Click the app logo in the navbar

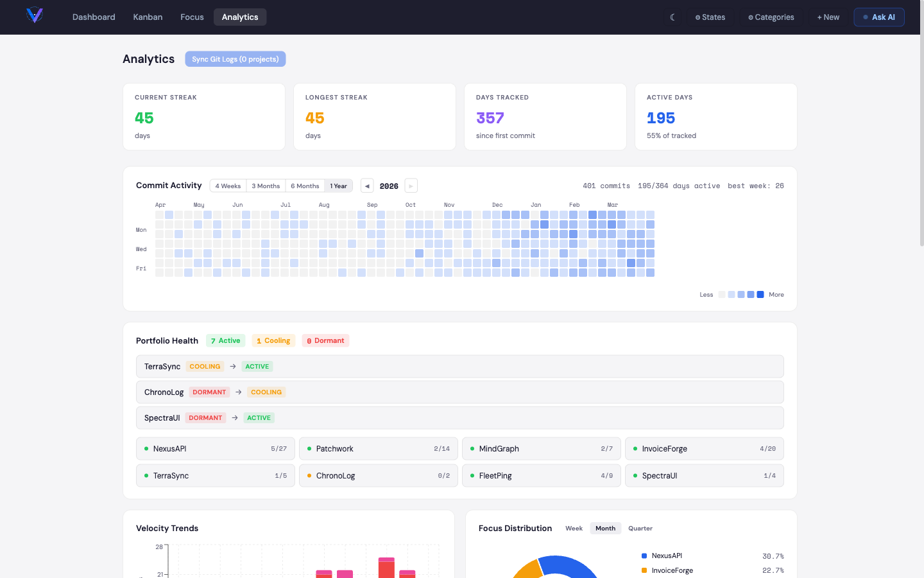[x=35, y=15]
